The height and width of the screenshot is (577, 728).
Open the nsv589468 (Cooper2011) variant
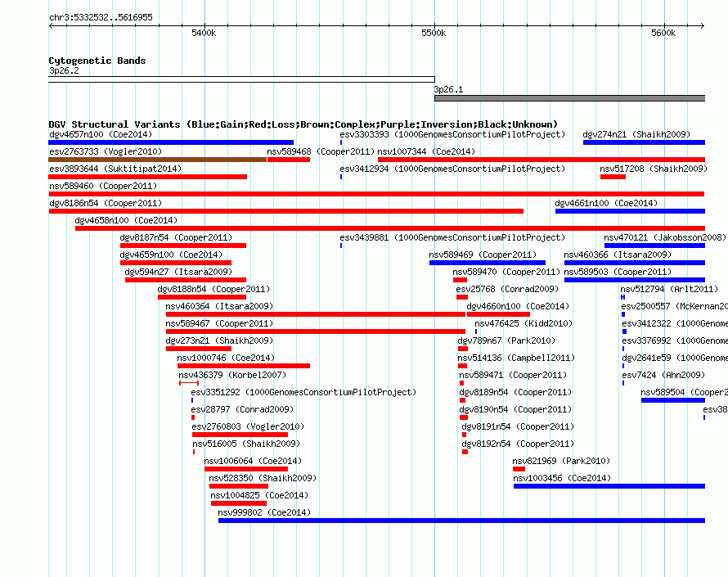[x=289, y=160]
